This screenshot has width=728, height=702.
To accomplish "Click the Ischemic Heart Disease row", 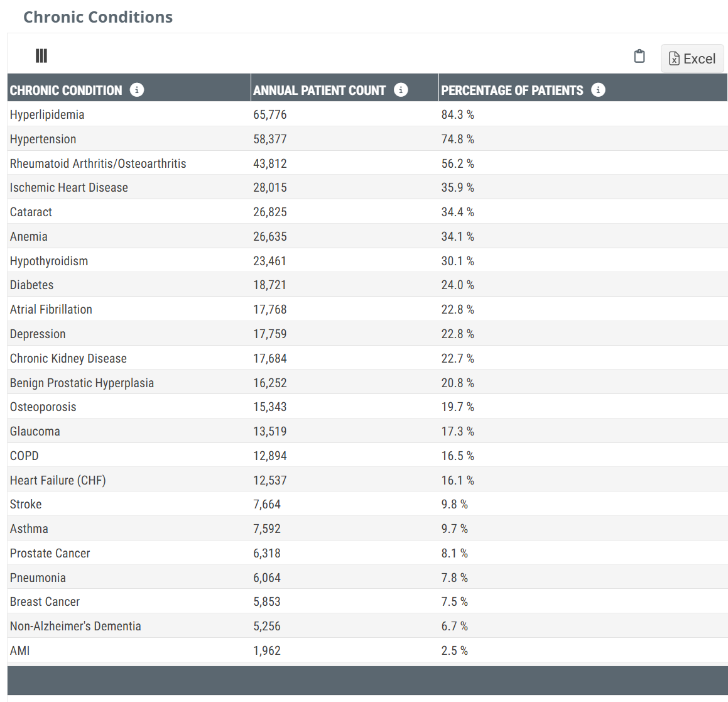I will click(69, 187).
